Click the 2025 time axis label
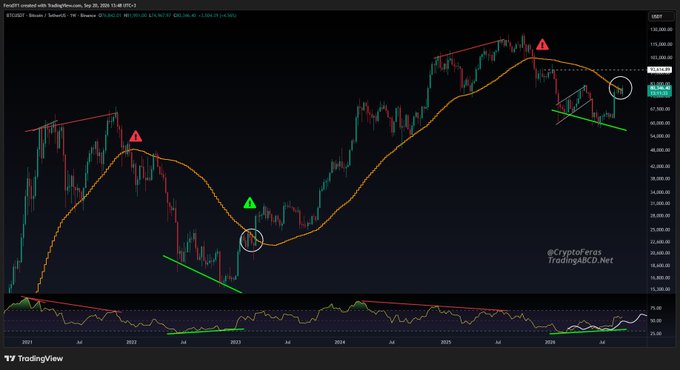 coord(446,342)
